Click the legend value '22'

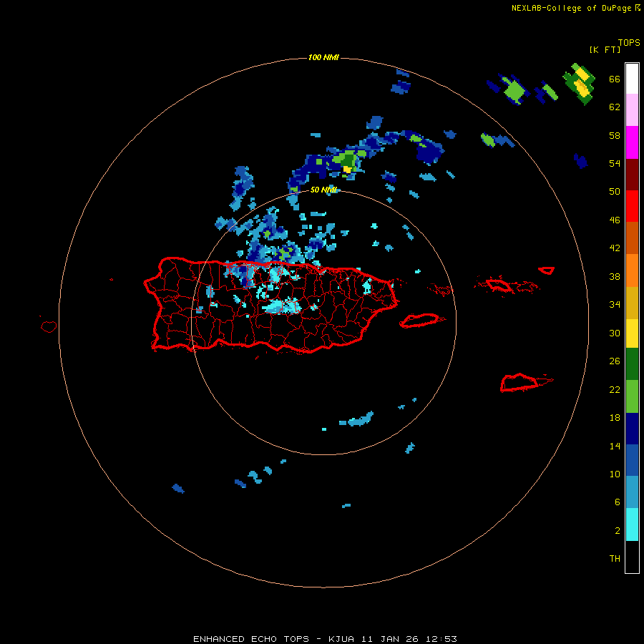click(615, 389)
